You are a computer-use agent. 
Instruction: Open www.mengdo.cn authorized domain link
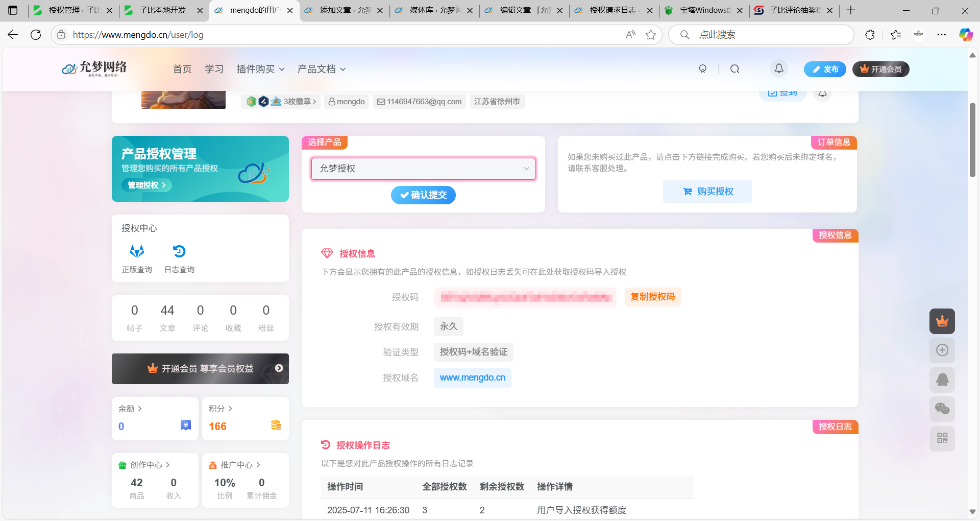tap(473, 377)
